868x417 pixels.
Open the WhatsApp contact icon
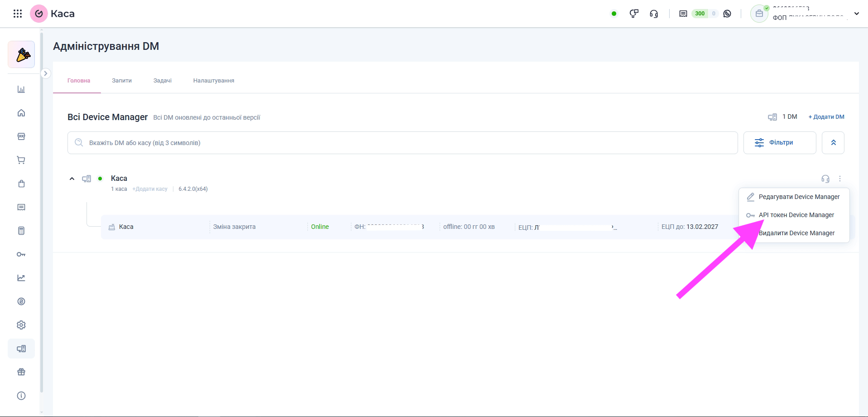click(x=727, y=14)
